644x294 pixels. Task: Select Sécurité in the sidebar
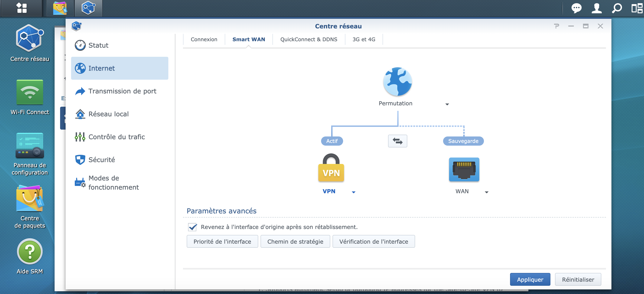pos(102,159)
